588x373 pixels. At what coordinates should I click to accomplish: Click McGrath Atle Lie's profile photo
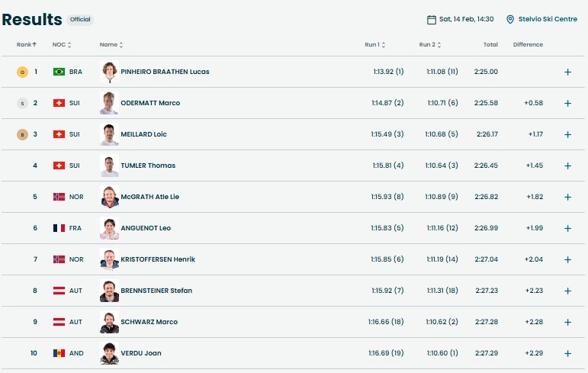tap(110, 197)
